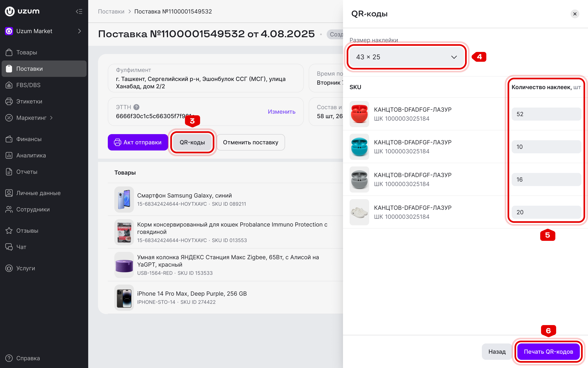Click the sticker quantity field showing 10
This screenshot has width=588, height=368.
(546, 147)
